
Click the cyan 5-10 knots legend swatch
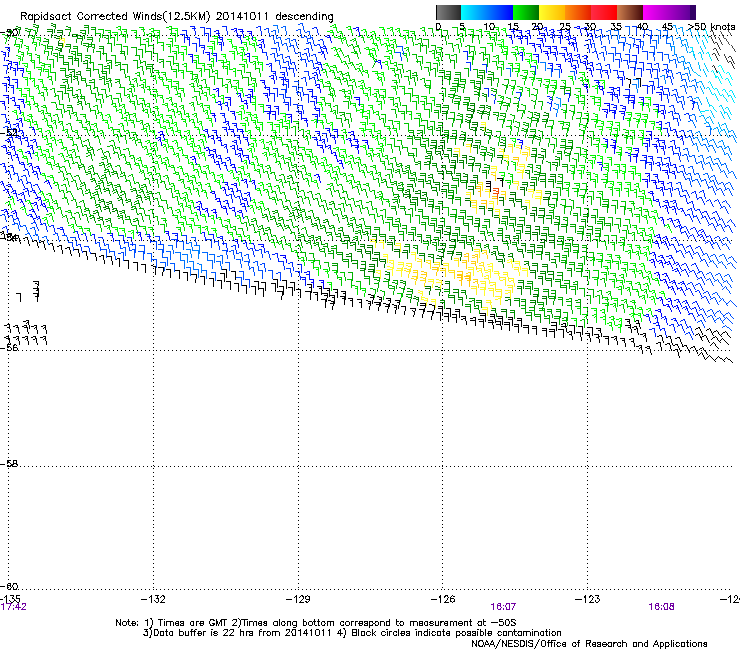tap(474, 12)
